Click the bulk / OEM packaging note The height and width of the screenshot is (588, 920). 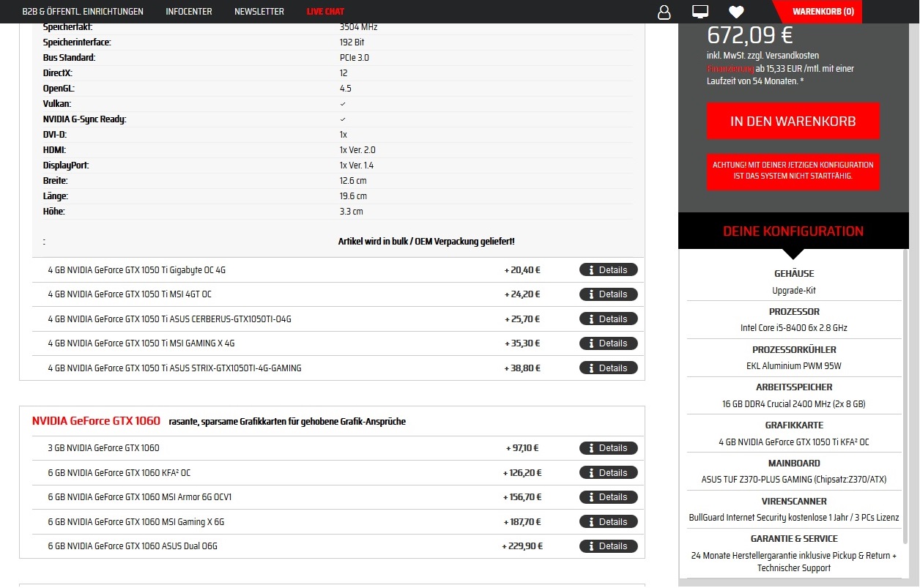pyautogui.click(x=426, y=242)
